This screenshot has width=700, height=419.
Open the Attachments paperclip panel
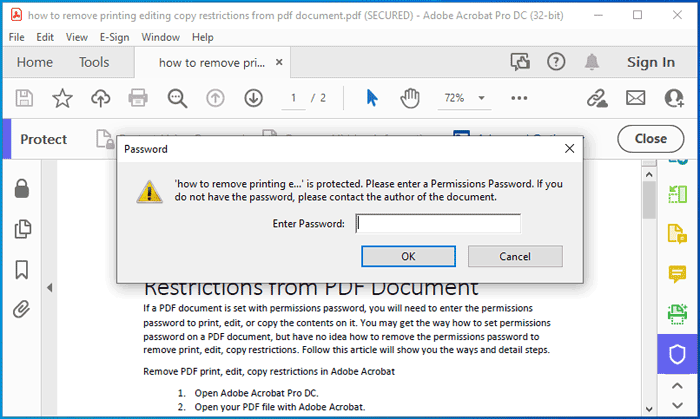[x=21, y=309]
